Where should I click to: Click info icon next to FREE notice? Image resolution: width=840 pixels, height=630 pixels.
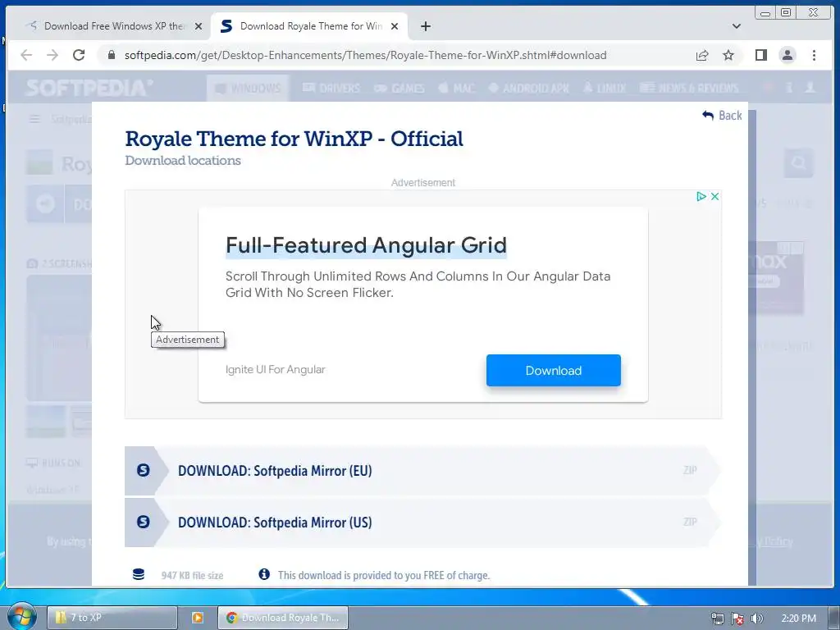point(264,574)
